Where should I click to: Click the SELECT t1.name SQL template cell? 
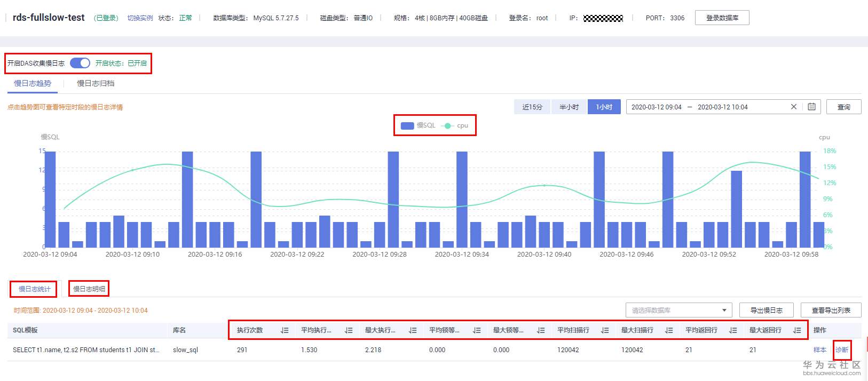(86, 350)
